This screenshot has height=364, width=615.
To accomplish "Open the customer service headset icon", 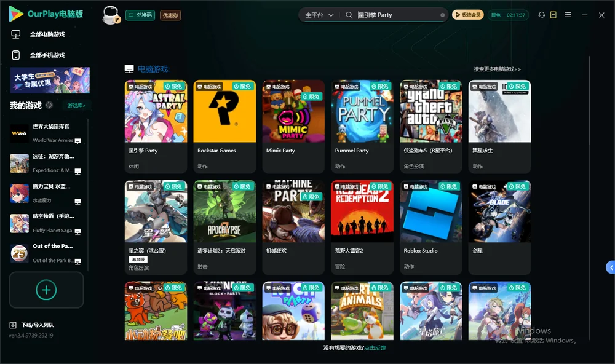I will click(541, 15).
